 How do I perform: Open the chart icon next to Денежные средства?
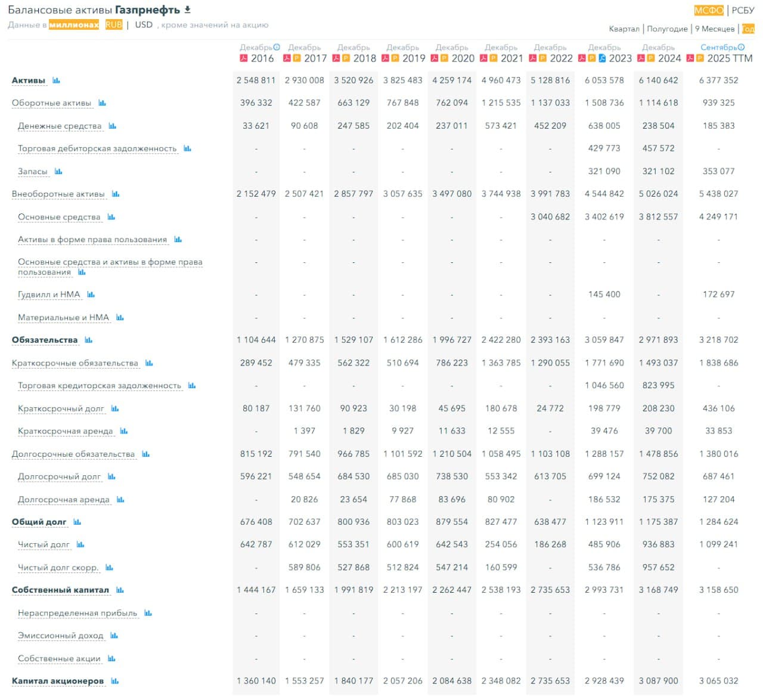pos(112,126)
